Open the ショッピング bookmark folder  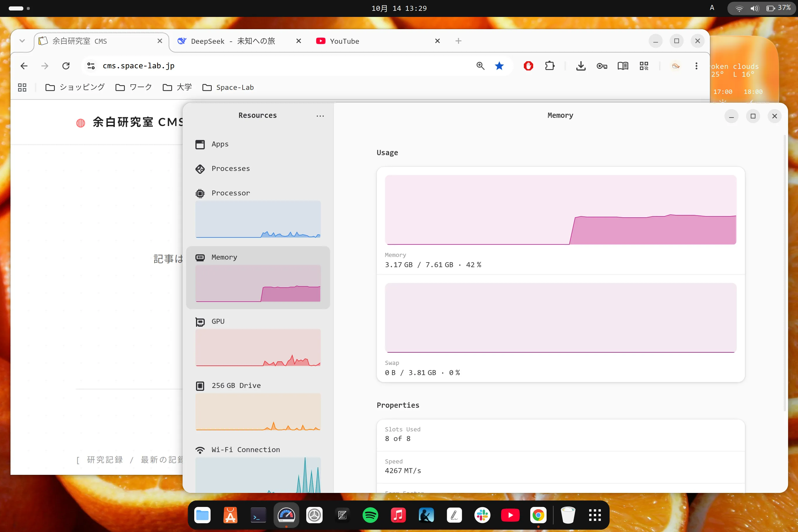pyautogui.click(x=75, y=87)
